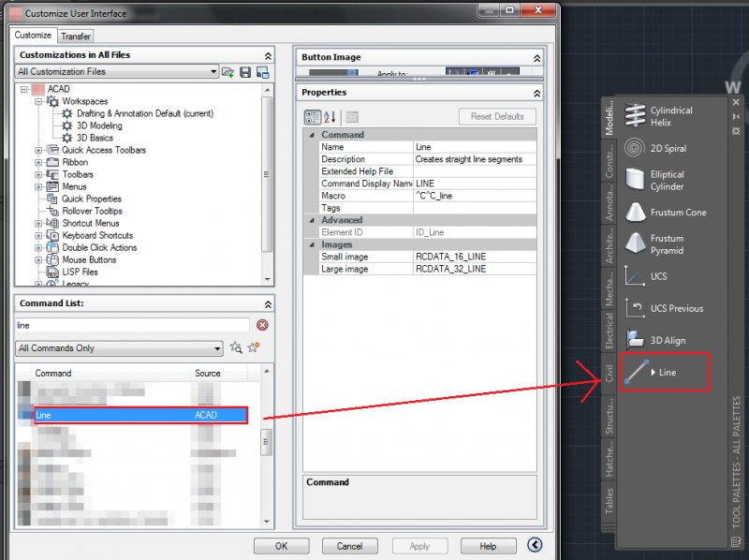
Task: Select the Frustum Cone tool icon
Action: (x=635, y=213)
